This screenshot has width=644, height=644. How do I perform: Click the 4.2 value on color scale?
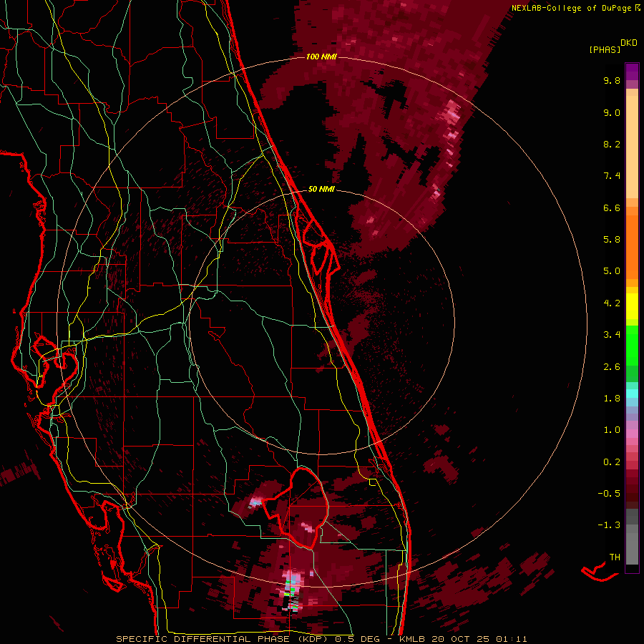tap(612, 303)
